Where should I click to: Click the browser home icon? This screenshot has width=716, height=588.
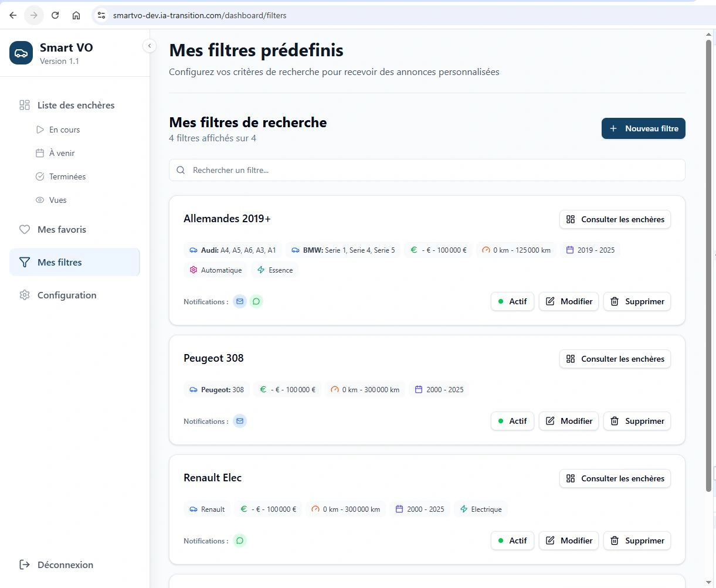76,15
